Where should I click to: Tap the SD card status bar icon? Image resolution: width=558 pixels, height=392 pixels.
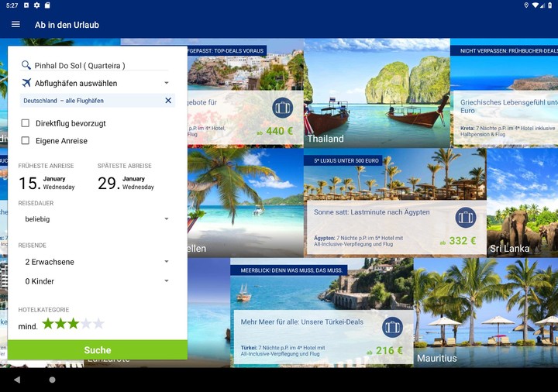click(47, 5)
